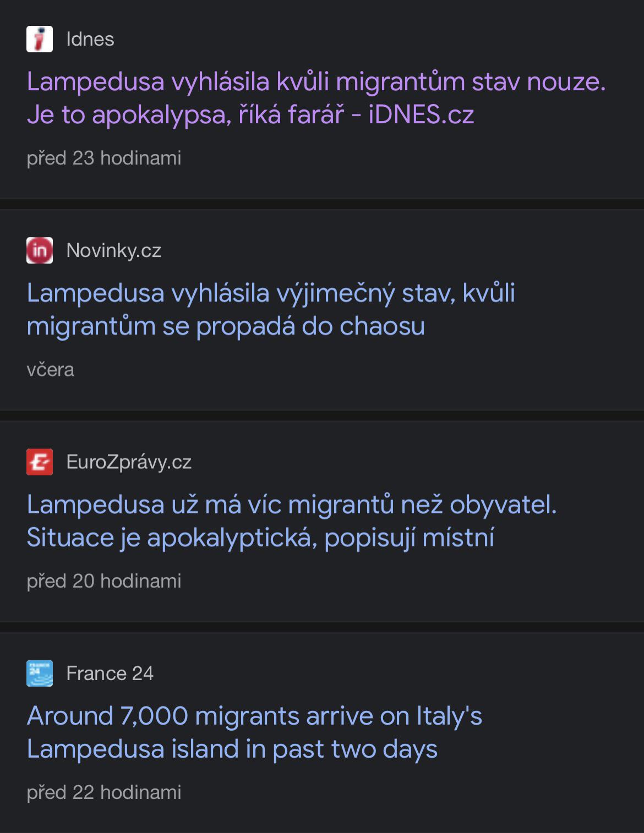Select the EuroZprávy.cz source name
This screenshot has height=833, width=644.
coord(129,462)
